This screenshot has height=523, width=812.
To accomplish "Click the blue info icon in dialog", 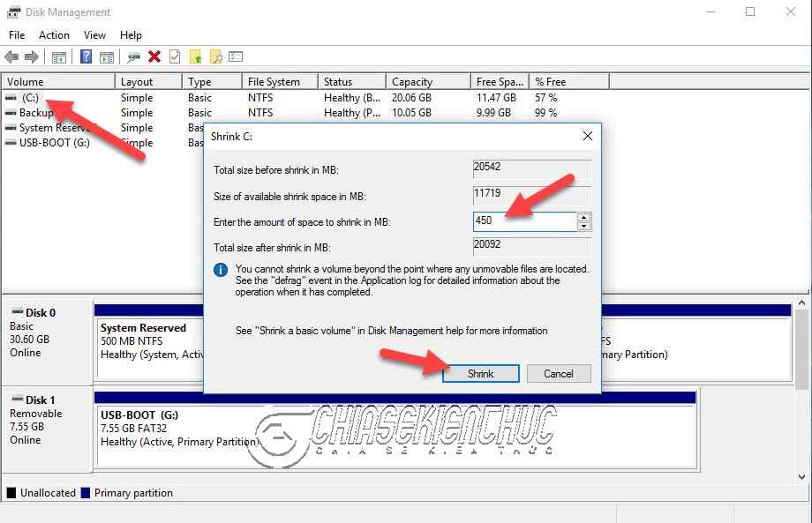I will click(x=221, y=270).
